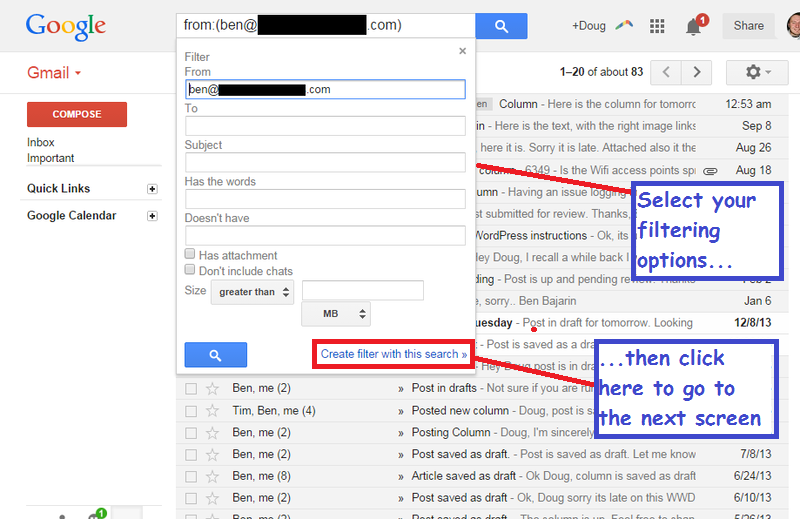
Task: Click the Google logo
Action: pos(66,27)
